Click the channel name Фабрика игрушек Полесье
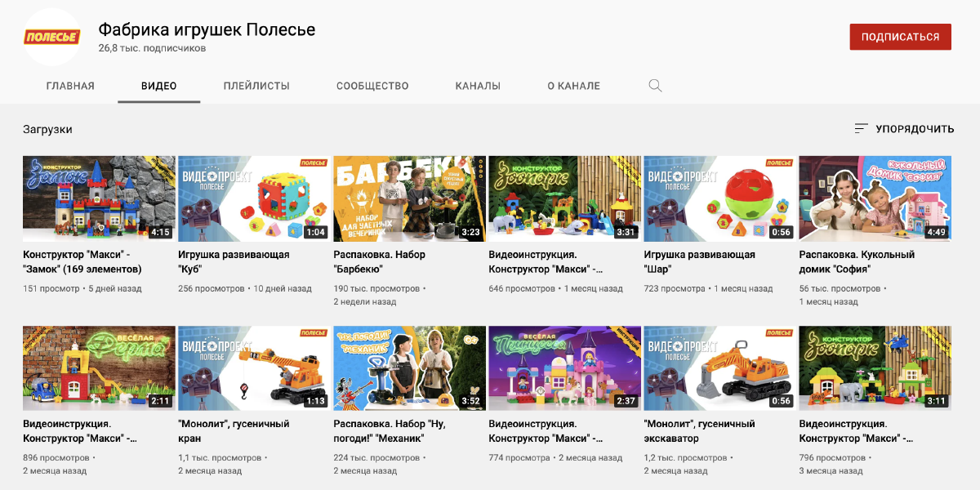 tap(207, 30)
